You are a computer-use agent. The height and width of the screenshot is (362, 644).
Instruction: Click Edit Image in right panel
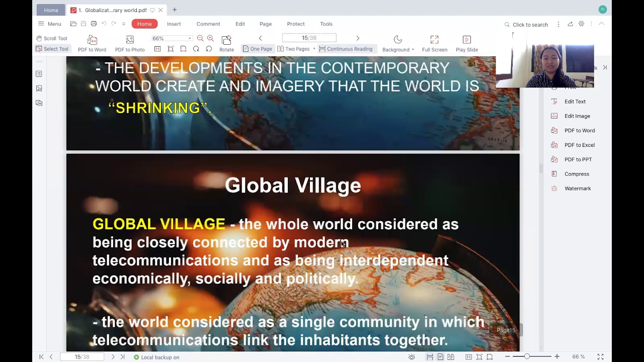(571, 116)
